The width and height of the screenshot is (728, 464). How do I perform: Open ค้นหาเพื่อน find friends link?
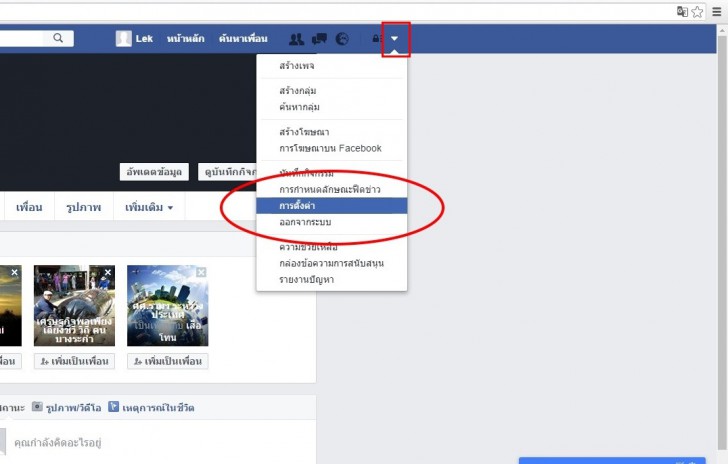pyautogui.click(x=243, y=39)
